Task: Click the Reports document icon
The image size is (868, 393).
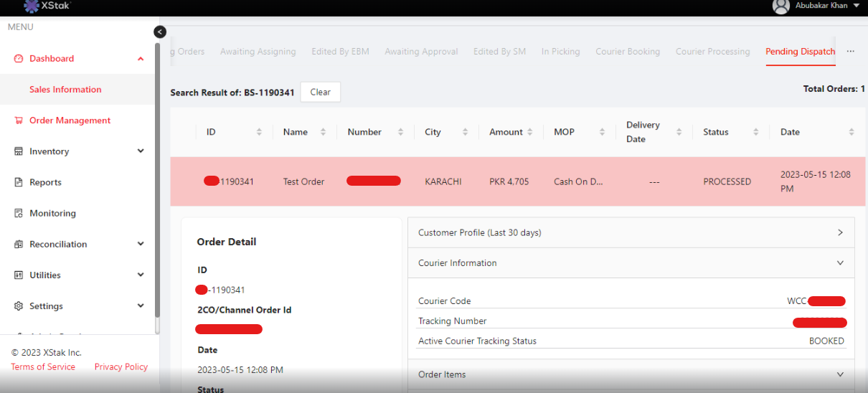Action: (19, 182)
